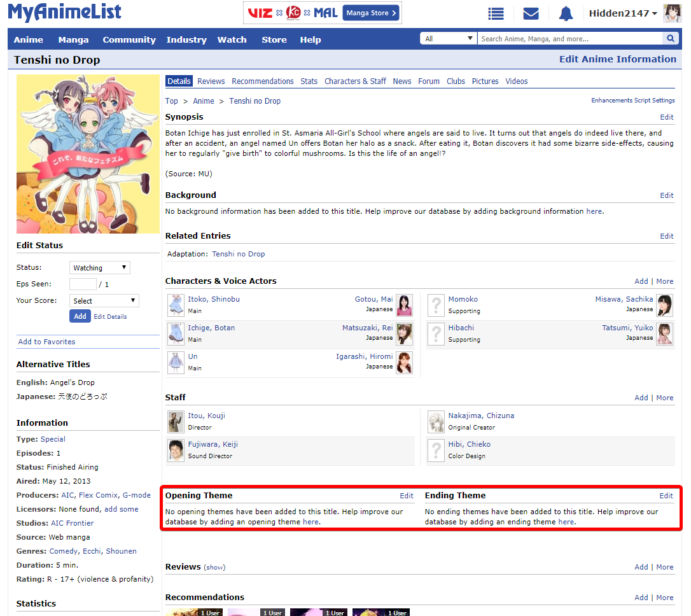
Task: Click Itou, Kouji staff photo
Action: [176, 421]
